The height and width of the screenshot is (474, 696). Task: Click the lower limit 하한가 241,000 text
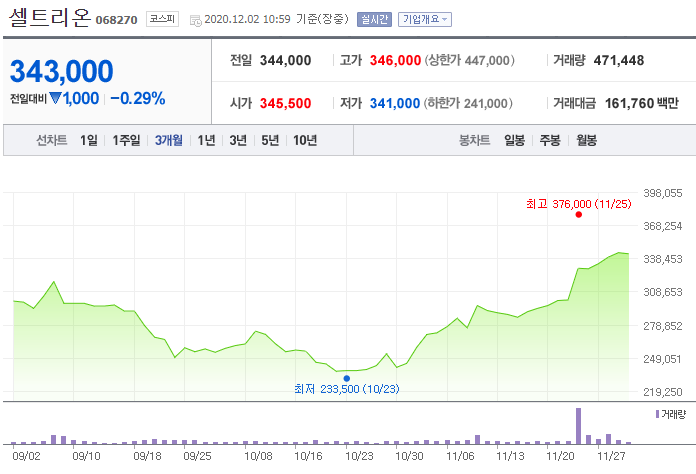[468, 103]
